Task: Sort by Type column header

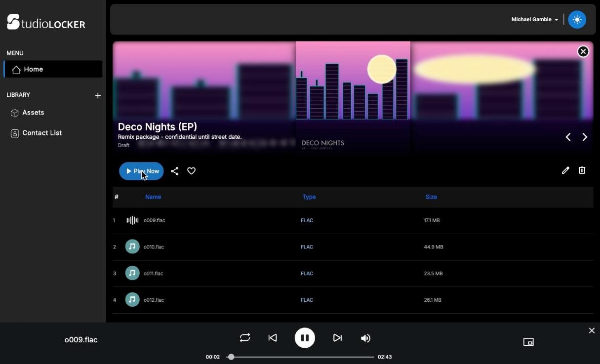Action: coord(309,197)
